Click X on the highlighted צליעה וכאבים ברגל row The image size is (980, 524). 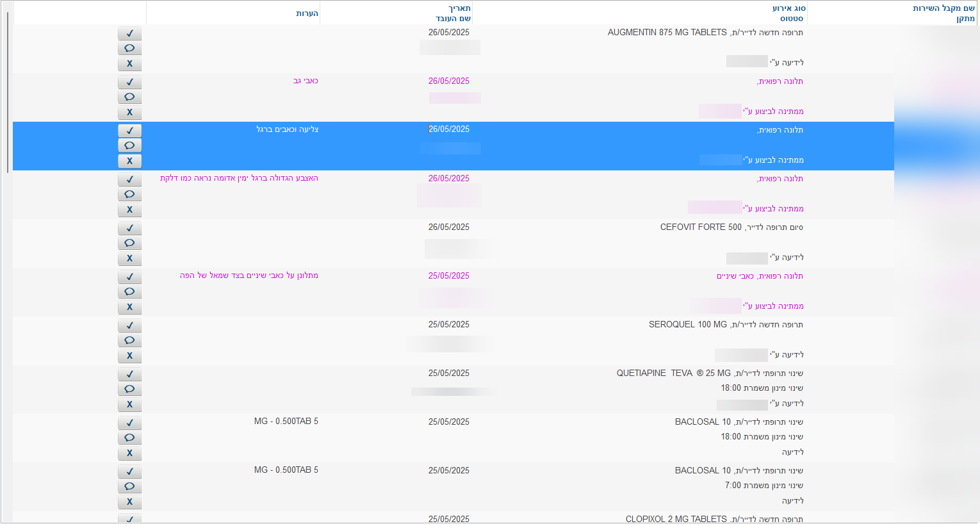coord(129,161)
